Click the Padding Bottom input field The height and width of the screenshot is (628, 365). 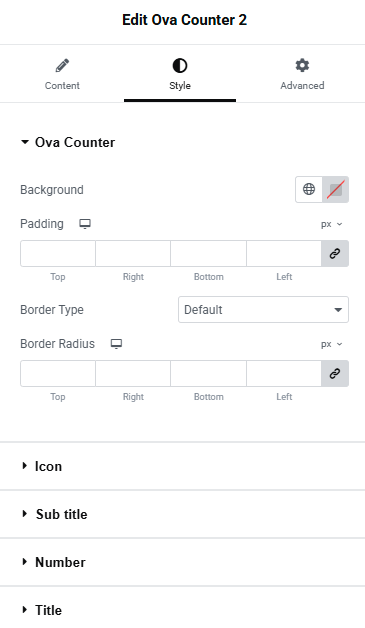click(x=208, y=254)
